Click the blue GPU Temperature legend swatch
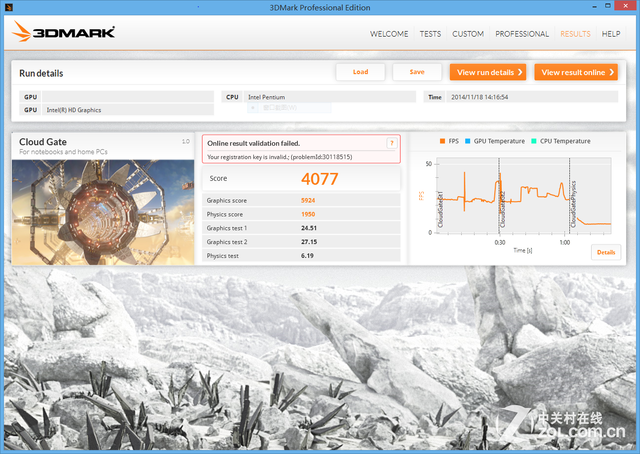Image resolution: width=640 pixels, height=454 pixels. [x=468, y=141]
